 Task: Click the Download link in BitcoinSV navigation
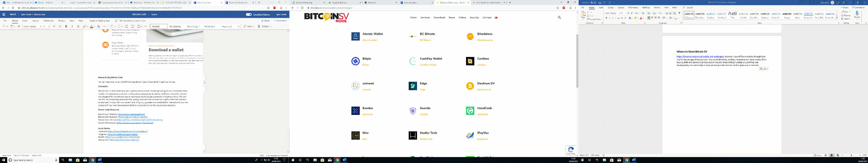pyautogui.click(x=439, y=18)
